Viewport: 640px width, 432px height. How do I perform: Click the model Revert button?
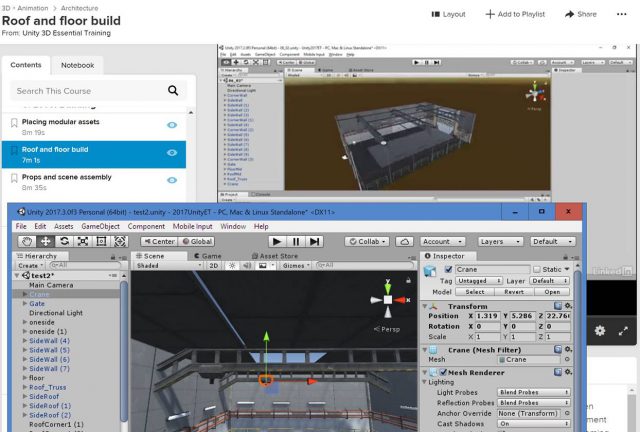[514, 292]
